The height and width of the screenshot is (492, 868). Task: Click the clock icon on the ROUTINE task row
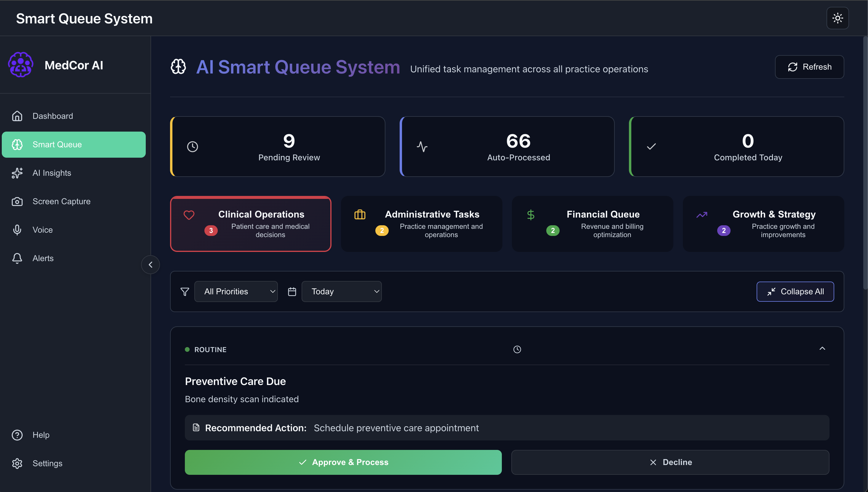(517, 349)
